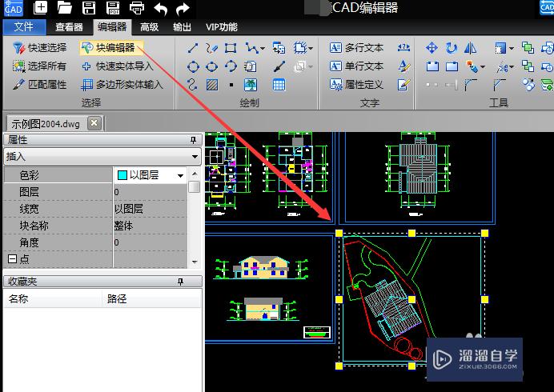Click the New document icon in title bar

point(40,8)
